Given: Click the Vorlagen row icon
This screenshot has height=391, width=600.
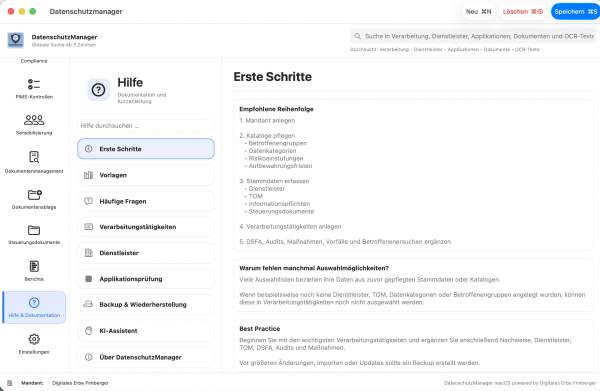Looking at the screenshot, I should [x=88, y=175].
